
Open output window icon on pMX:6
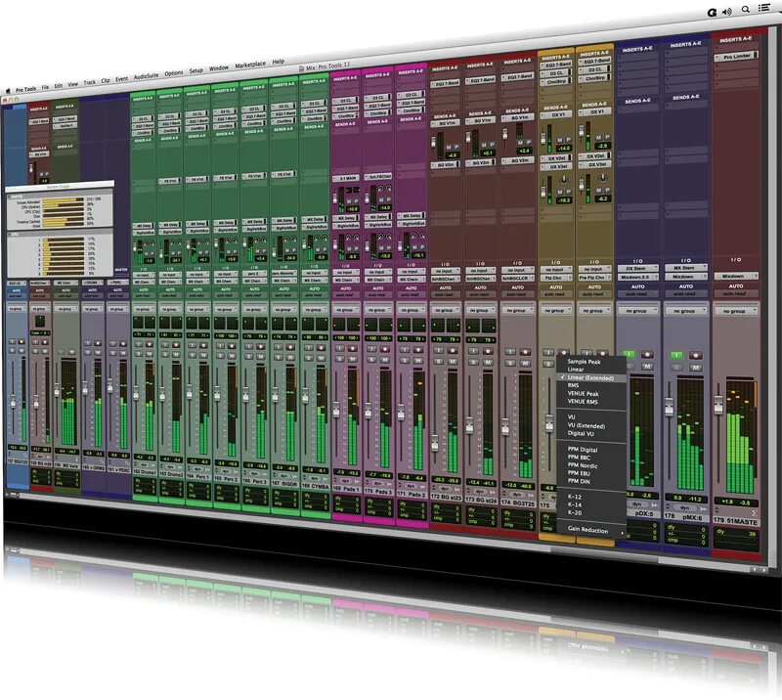(x=702, y=508)
